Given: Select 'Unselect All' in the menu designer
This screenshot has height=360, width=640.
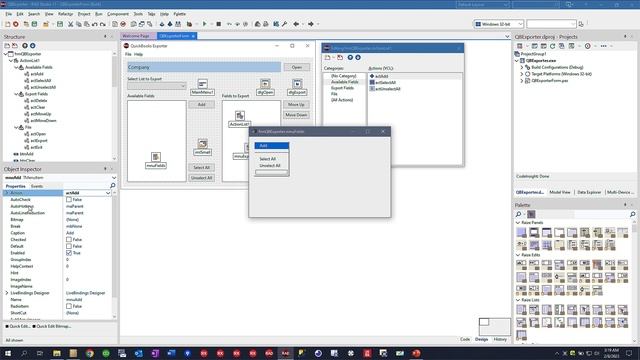Looking at the screenshot, I should coord(271,166).
